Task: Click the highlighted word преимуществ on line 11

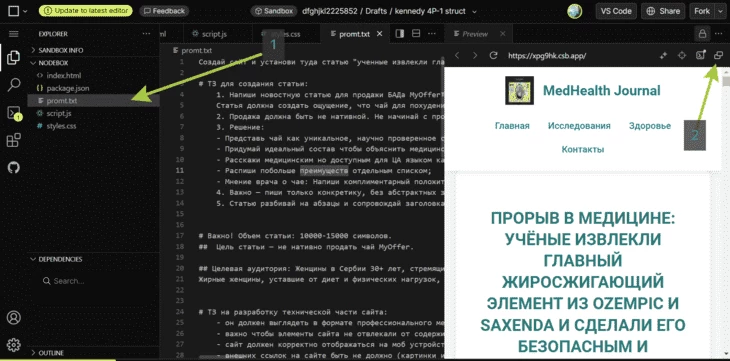Action: click(324, 170)
